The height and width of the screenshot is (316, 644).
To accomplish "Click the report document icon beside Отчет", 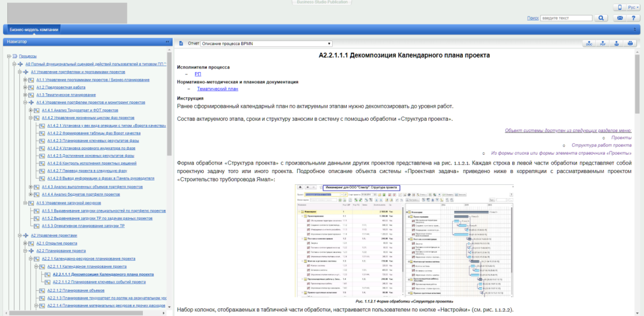I will (x=181, y=44).
